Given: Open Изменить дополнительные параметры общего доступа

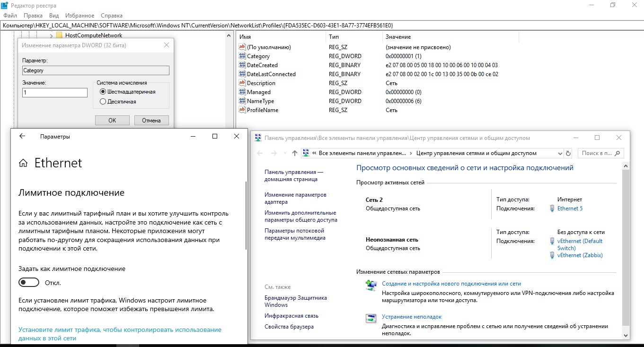Looking at the screenshot, I should (300, 217).
